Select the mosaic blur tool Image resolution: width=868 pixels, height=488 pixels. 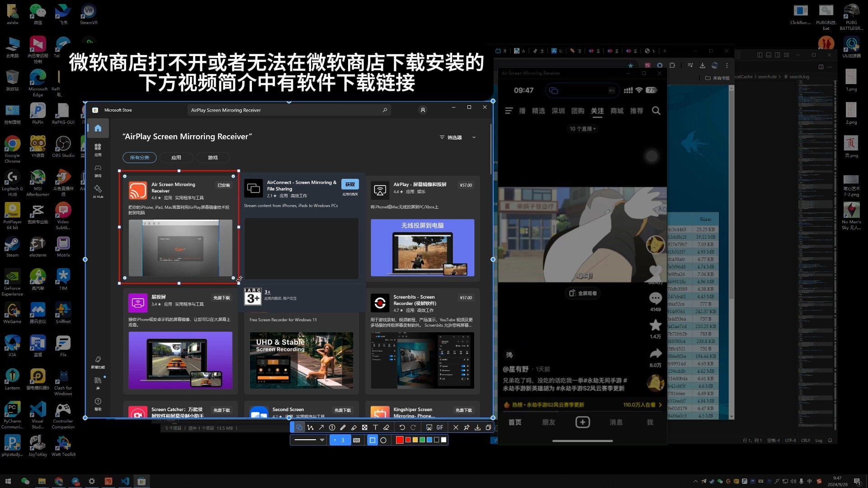tap(364, 427)
